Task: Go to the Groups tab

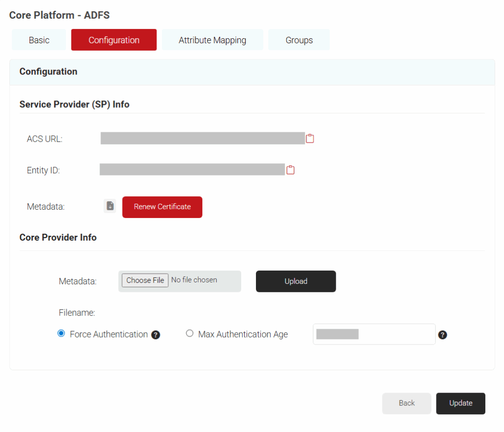Action: [x=299, y=40]
